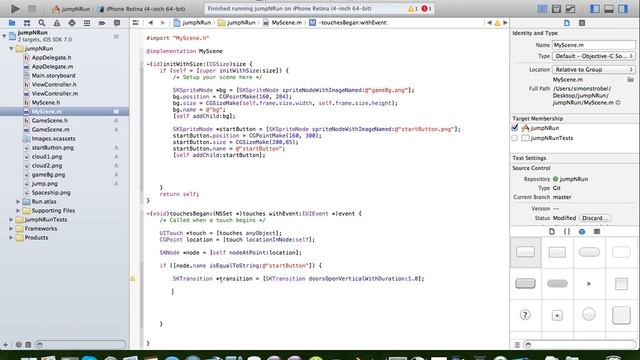Open the Project navigator tab
640x360 pixels.
point(12,23)
